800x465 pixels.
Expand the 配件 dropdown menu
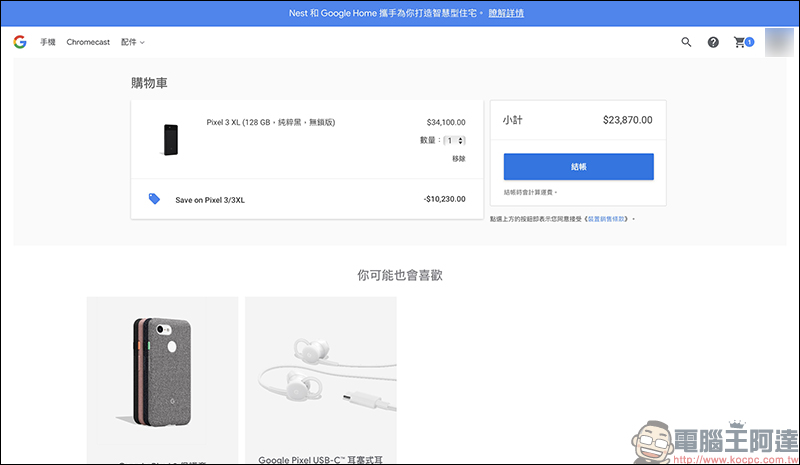(x=133, y=42)
